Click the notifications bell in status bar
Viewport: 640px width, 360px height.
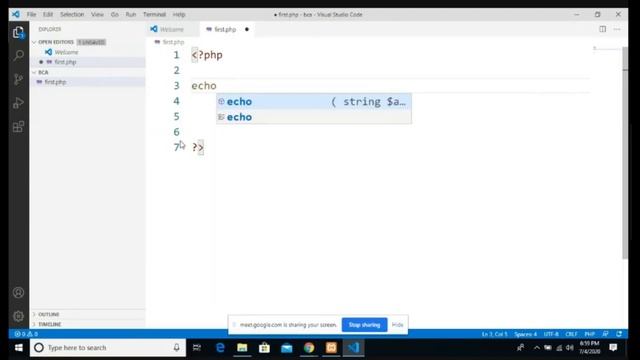point(619,334)
